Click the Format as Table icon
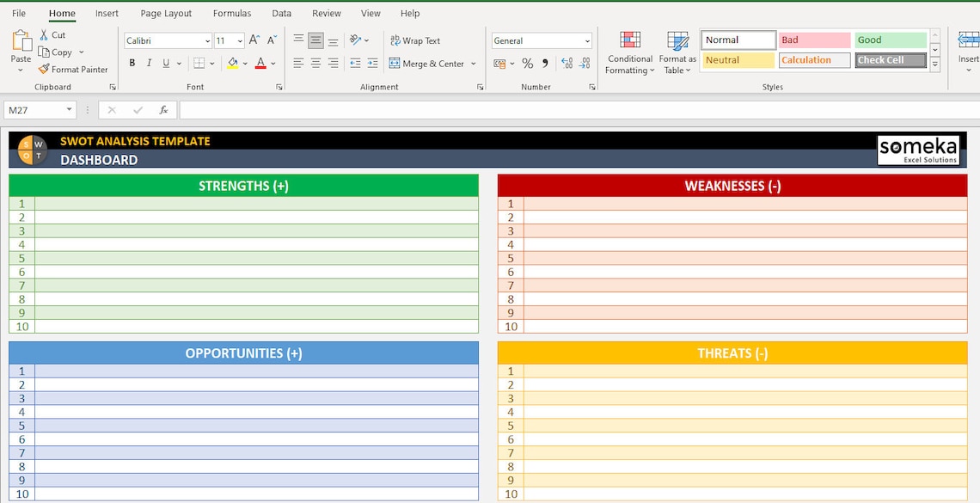 677,52
